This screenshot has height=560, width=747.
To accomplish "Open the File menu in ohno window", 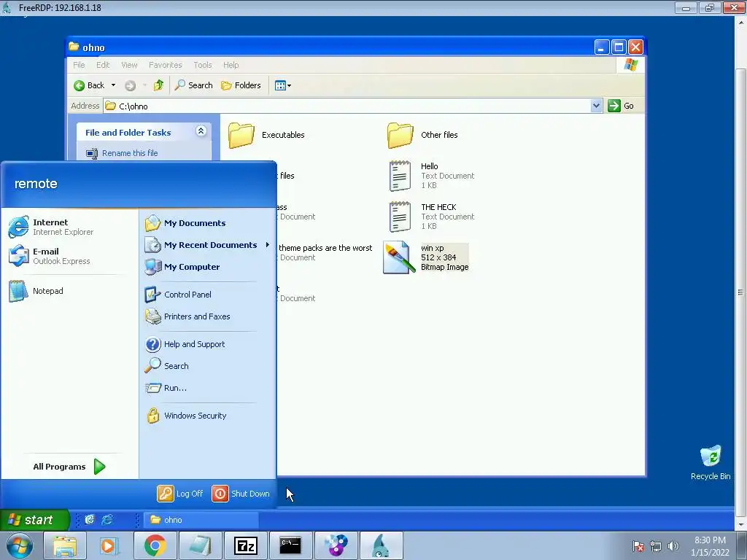I will point(79,65).
